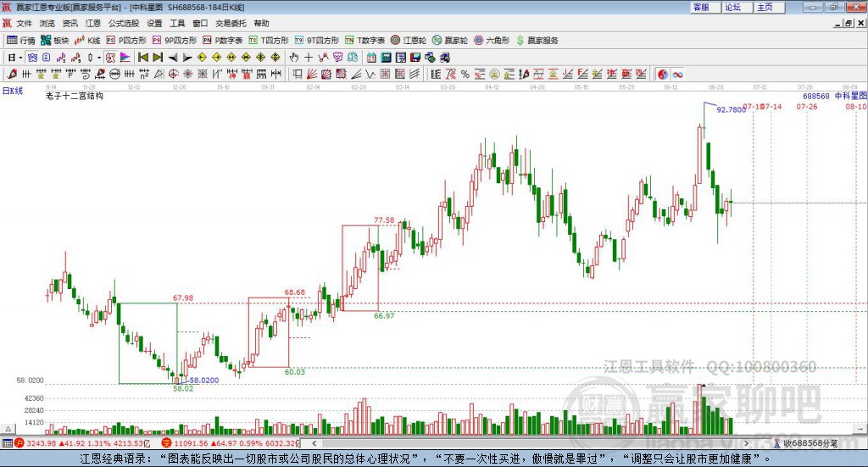The width and height of the screenshot is (868, 467).
Task: Switch to the K线 chart view
Action: pos(87,41)
